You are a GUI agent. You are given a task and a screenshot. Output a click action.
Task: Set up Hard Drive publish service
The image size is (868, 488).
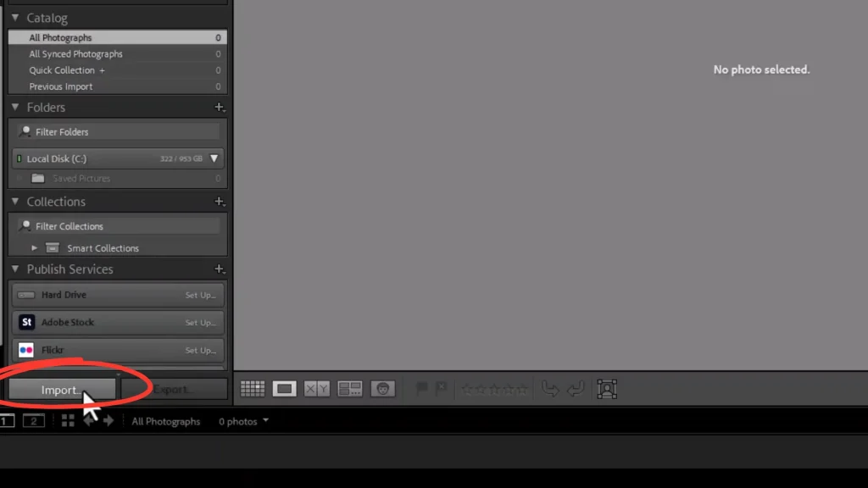click(x=200, y=295)
